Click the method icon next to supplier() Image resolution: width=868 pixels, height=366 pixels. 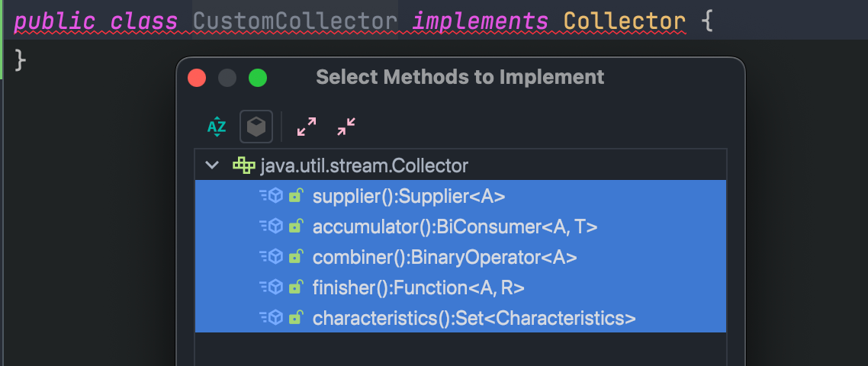(272, 195)
